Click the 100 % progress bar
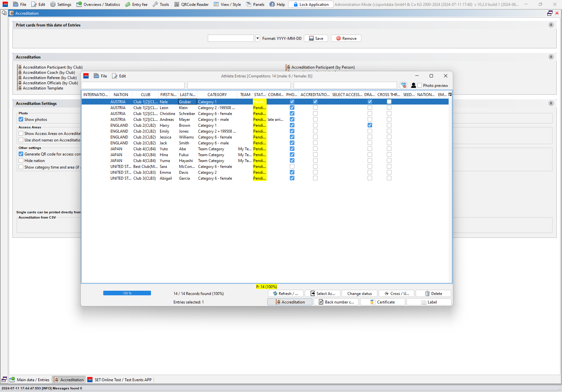 click(x=127, y=293)
